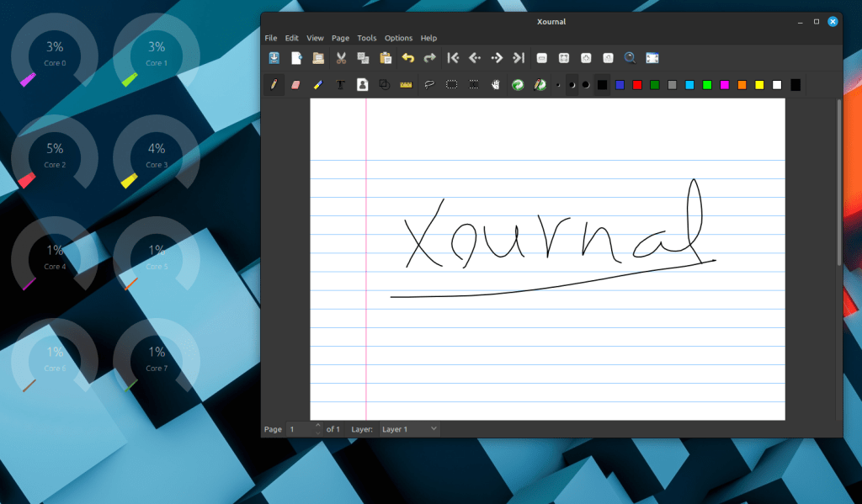
Task: Select the Eraser tool
Action: pyautogui.click(x=295, y=84)
